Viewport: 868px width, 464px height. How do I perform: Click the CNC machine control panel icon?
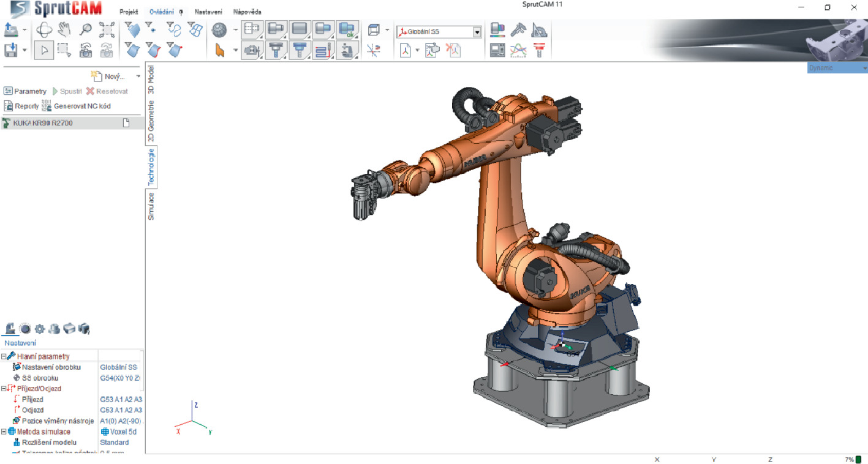point(497,50)
